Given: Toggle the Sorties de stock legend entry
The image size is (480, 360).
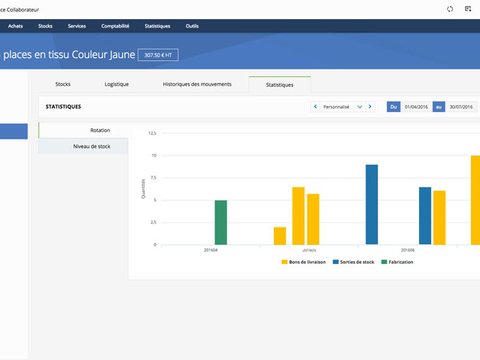Looking at the screenshot, I should 354,262.
